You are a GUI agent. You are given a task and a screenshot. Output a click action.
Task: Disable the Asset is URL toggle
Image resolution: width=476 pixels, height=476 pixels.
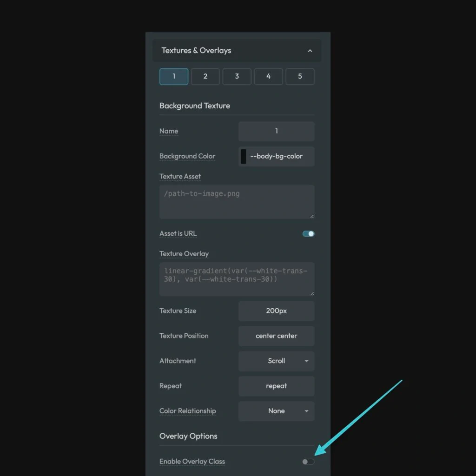pos(308,233)
